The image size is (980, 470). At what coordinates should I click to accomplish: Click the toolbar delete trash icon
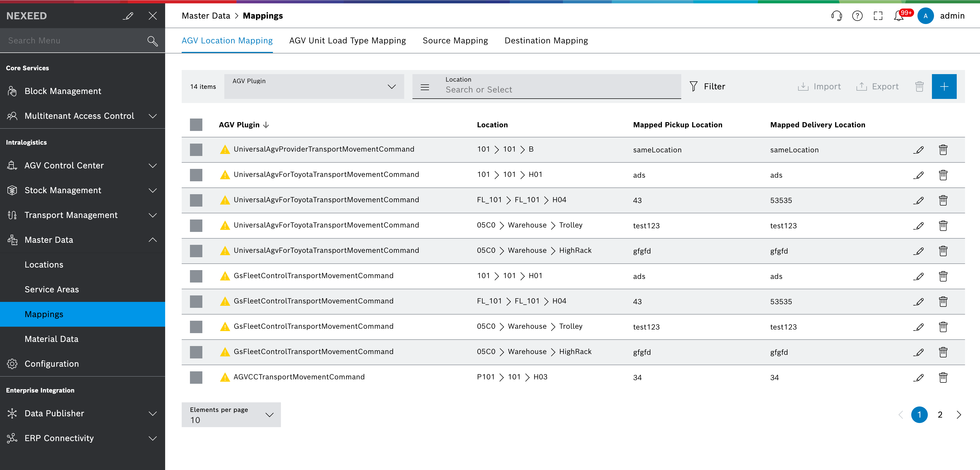point(919,86)
